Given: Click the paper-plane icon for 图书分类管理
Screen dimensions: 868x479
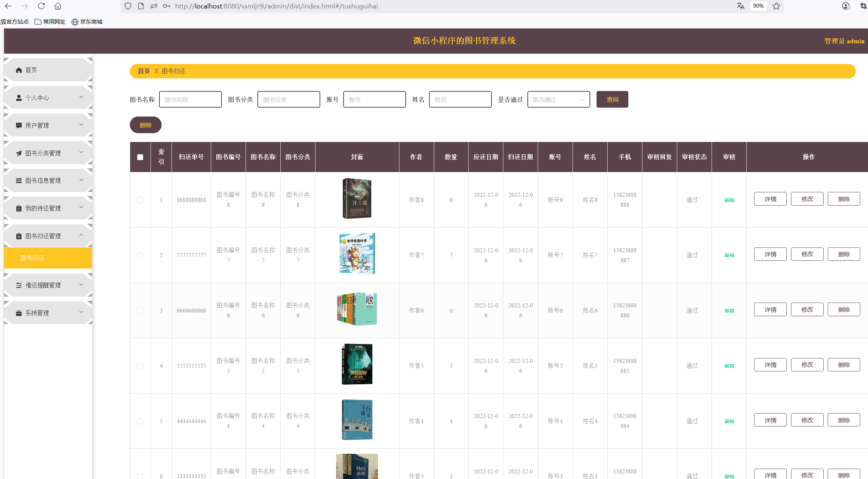Looking at the screenshot, I should [x=19, y=153].
